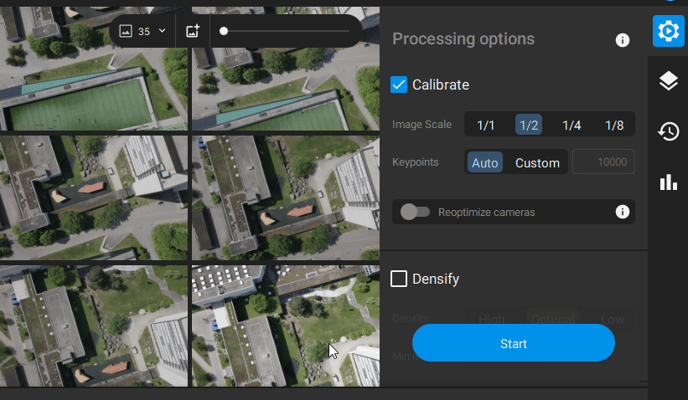Click info icon beside Reoptimize cameras
The height and width of the screenshot is (400, 688).
pos(622,212)
